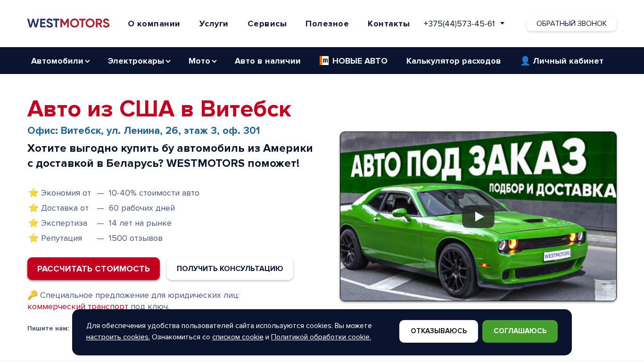Open О компании menu item
This screenshot has width=644, height=362.
click(x=154, y=24)
